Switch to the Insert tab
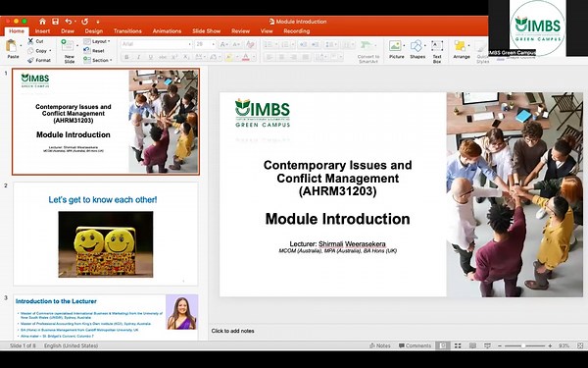Screen dimensions: 588x368 click(42, 31)
